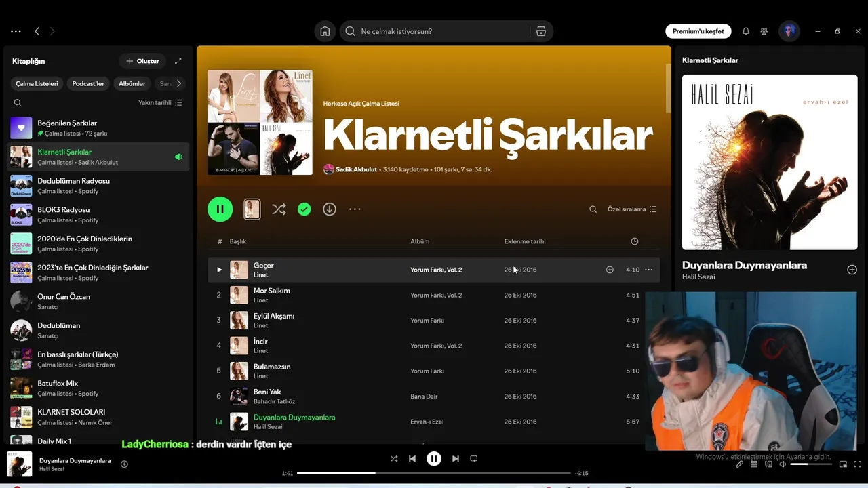868x488 pixels.
Task: Sort by duration clock icon header
Action: 635,241
